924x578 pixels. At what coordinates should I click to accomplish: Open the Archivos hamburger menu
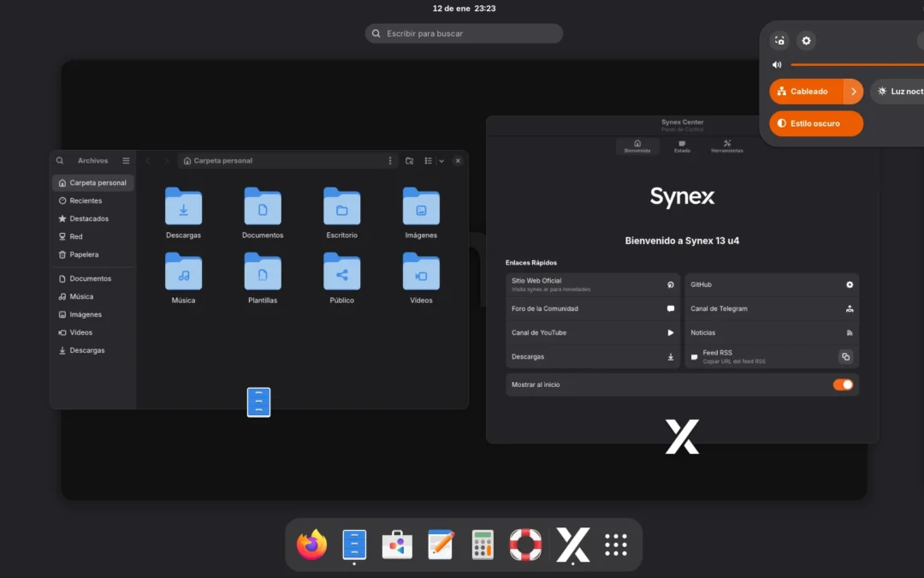click(x=125, y=160)
